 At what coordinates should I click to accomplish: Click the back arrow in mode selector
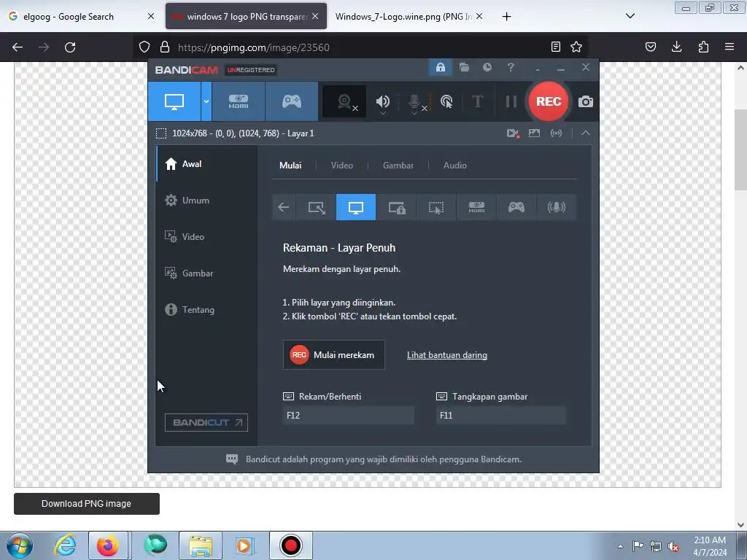284,207
